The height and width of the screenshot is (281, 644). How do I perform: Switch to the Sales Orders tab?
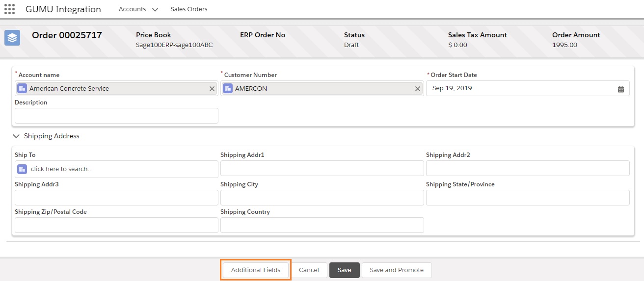point(189,9)
